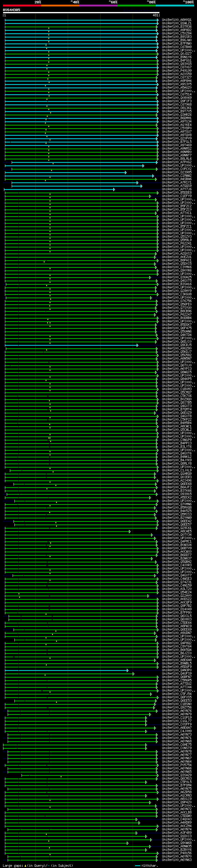Click the UniRef100_C4QX43 hit label
This screenshot has height=868, width=197.
177,819
